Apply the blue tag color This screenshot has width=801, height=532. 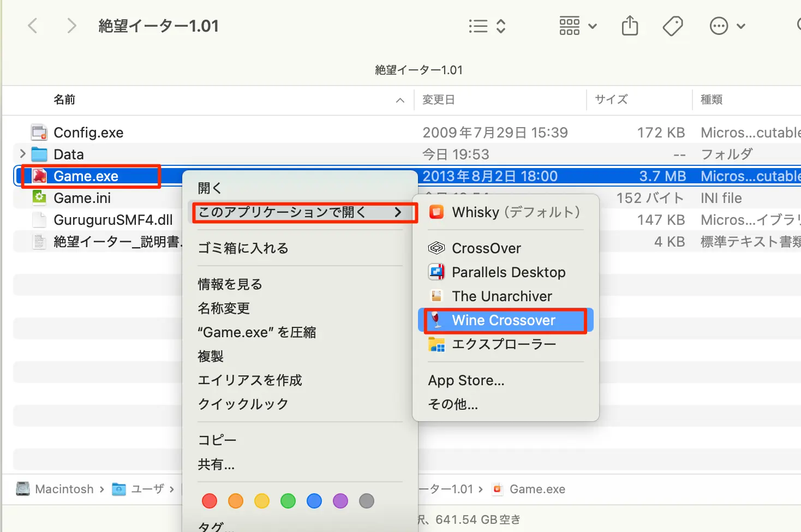(314, 501)
